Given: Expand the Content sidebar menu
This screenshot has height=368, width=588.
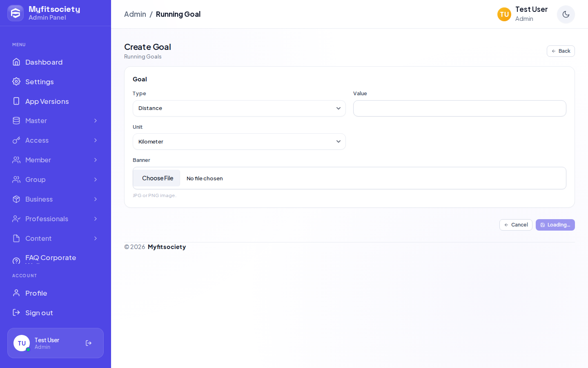Looking at the screenshot, I should pos(56,238).
